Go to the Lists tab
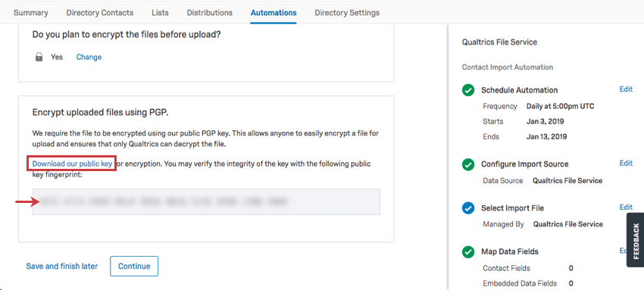The height and width of the screenshot is (290, 644). click(x=160, y=13)
